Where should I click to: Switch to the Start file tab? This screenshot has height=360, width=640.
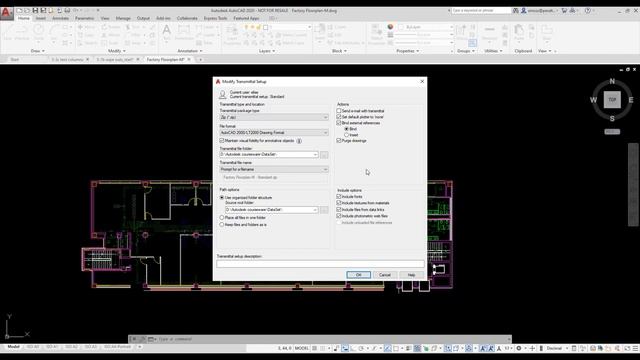pos(15,60)
